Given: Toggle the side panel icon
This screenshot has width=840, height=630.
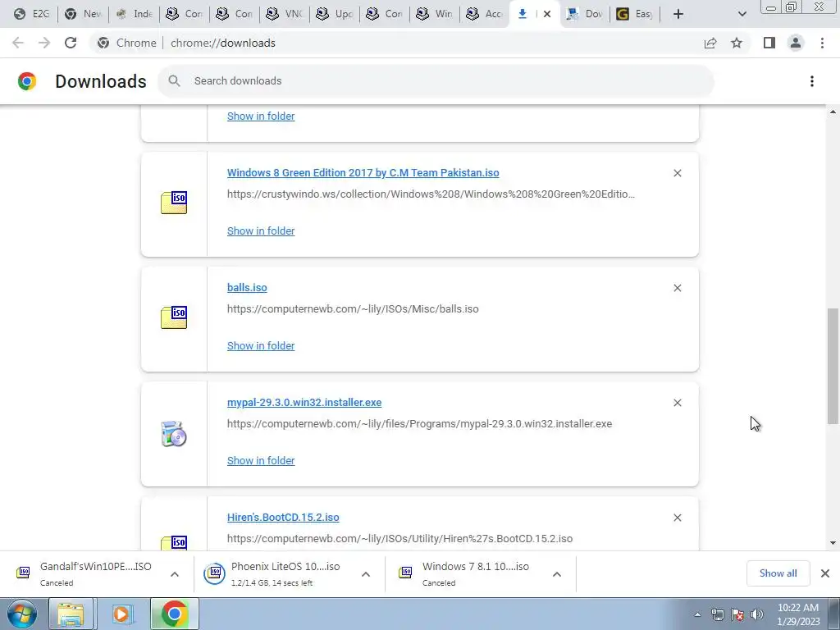Looking at the screenshot, I should (x=769, y=43).
